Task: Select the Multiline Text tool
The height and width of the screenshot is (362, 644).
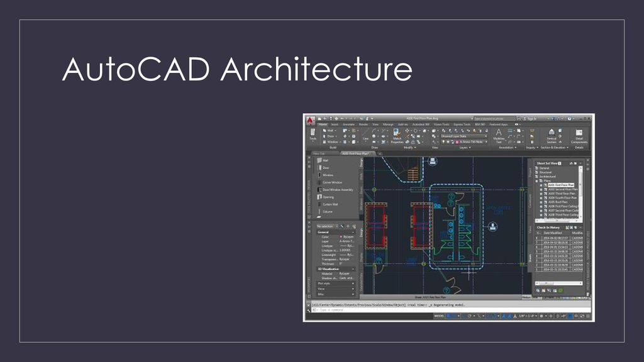Action: pos(499,136)
